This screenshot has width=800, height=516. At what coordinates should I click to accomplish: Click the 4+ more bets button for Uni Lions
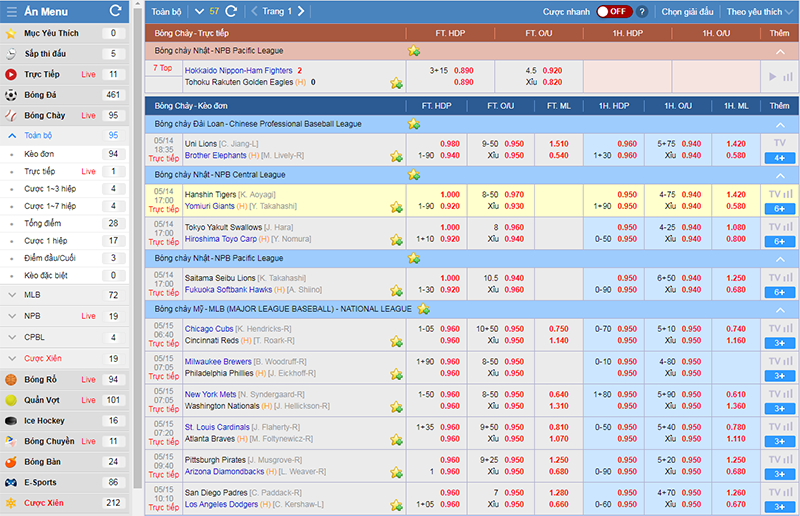pos(779,157)
